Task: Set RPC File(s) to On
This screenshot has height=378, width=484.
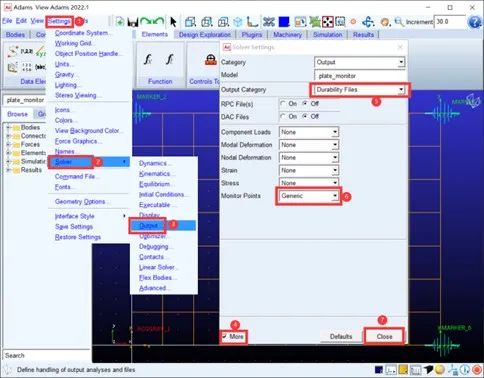Action: pos(283,104)
